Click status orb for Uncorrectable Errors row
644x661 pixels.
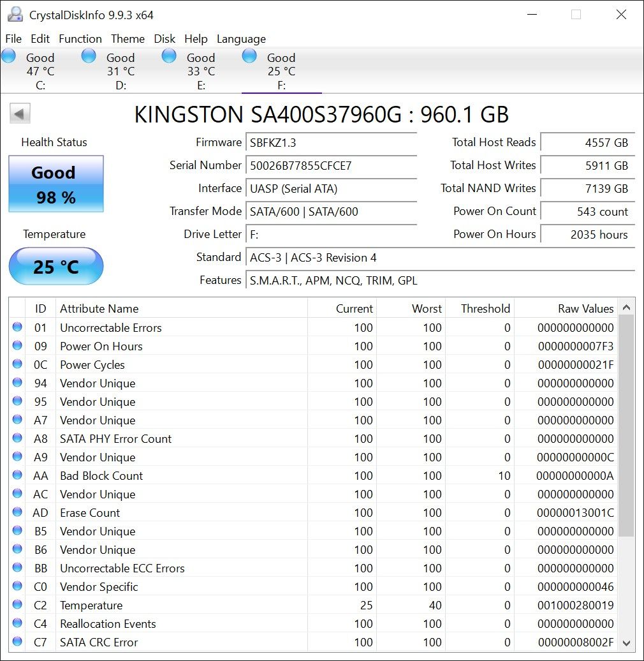click(x=17, y=327)
